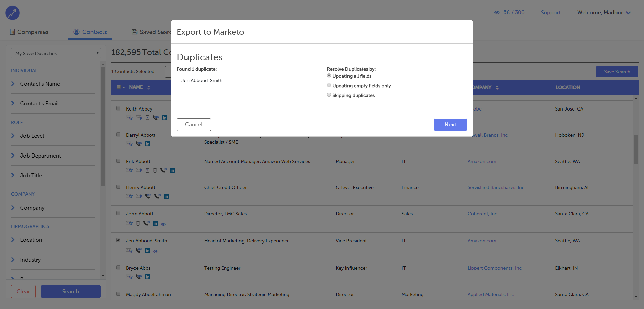Click Henry Abbott's direct dial phone icon
Viewport: 644px width, 309px height.
148,196
